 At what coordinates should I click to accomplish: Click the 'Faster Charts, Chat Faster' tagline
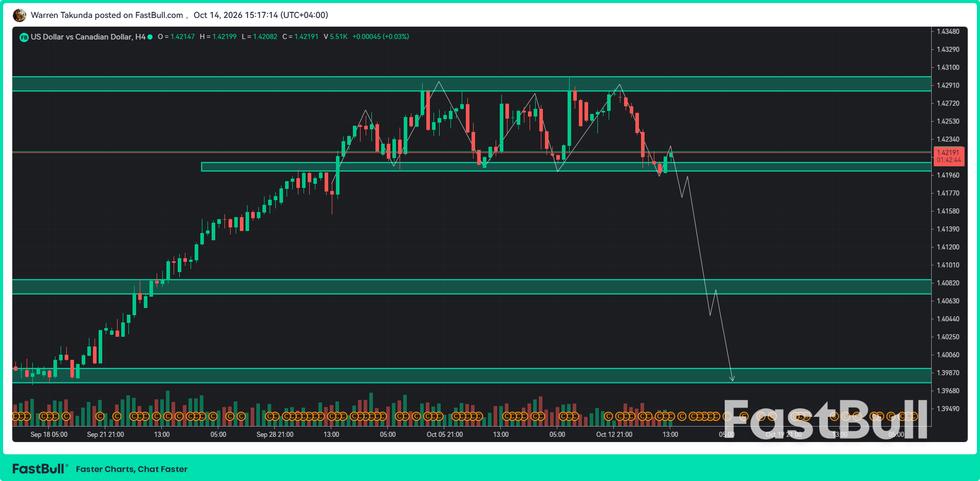(x=131, y=469)
